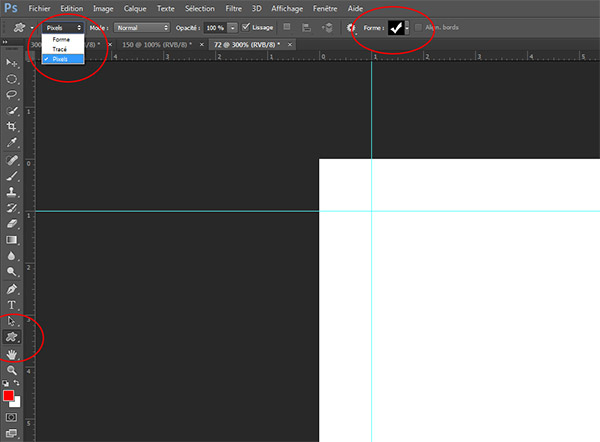
Task: Open the Affichage menu
Action: (287, 8)
